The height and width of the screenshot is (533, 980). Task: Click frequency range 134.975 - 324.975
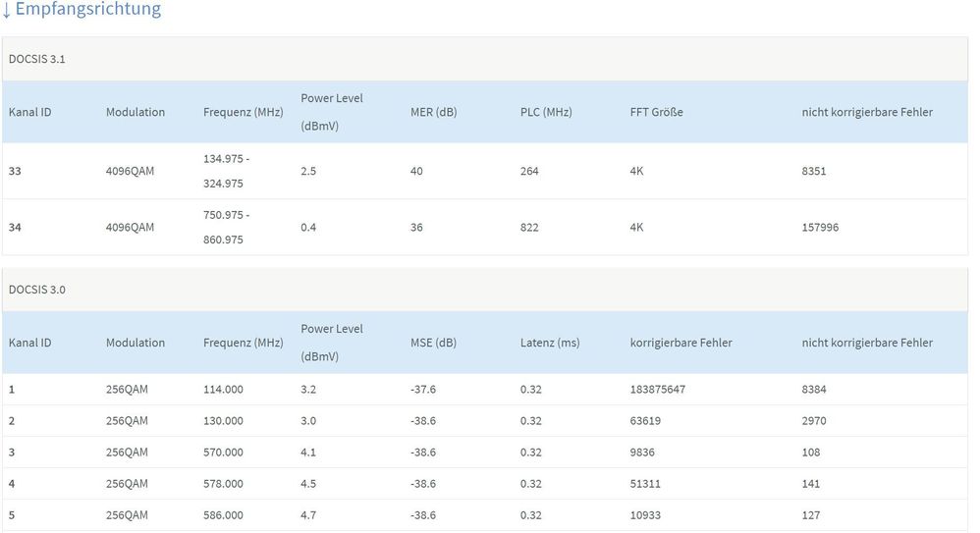click(226, 171)
